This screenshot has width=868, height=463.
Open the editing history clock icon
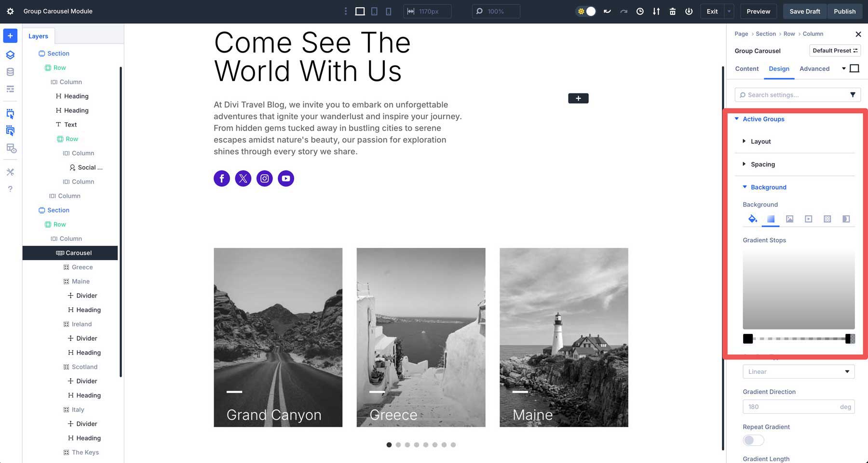pos(640,11)
